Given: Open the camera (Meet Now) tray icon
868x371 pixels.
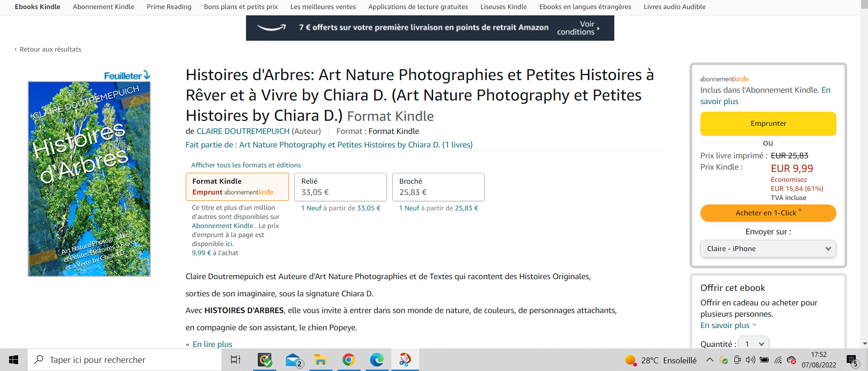Looking at the screenshot, I should pyautogui.click(x=737, y=360).
